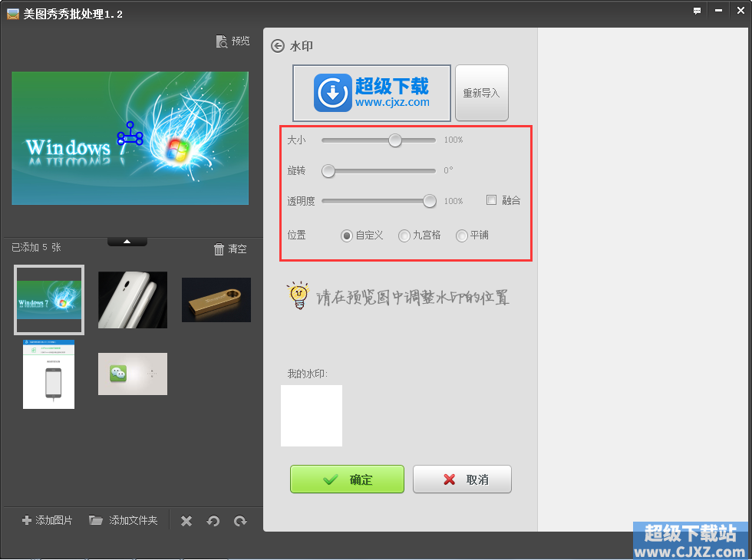Click the large Windows 7 preview image
This screenshot has width=752, height=560.
(130, 138)
